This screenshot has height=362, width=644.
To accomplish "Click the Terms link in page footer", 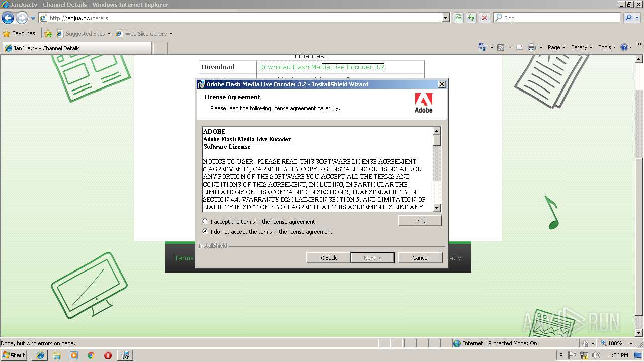I will tap(184, 258).
